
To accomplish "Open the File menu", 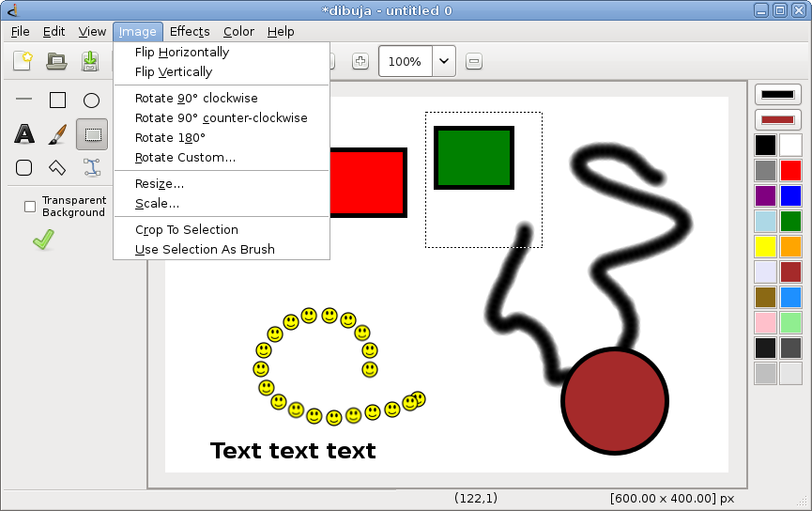I will (x=21, y=32).
